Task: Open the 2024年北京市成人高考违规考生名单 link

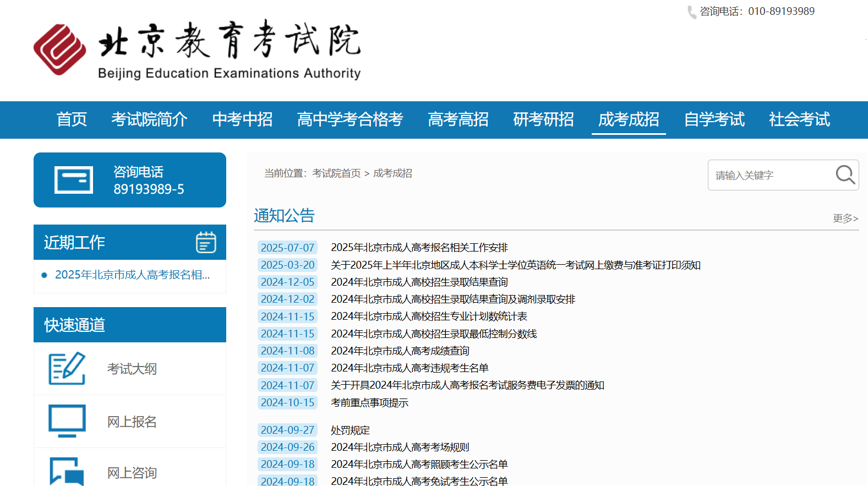Action: pos(410,368)
